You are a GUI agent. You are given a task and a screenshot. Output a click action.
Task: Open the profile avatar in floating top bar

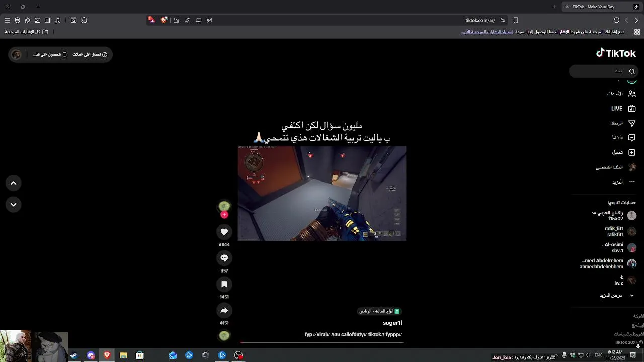click(x=16, y=54)
